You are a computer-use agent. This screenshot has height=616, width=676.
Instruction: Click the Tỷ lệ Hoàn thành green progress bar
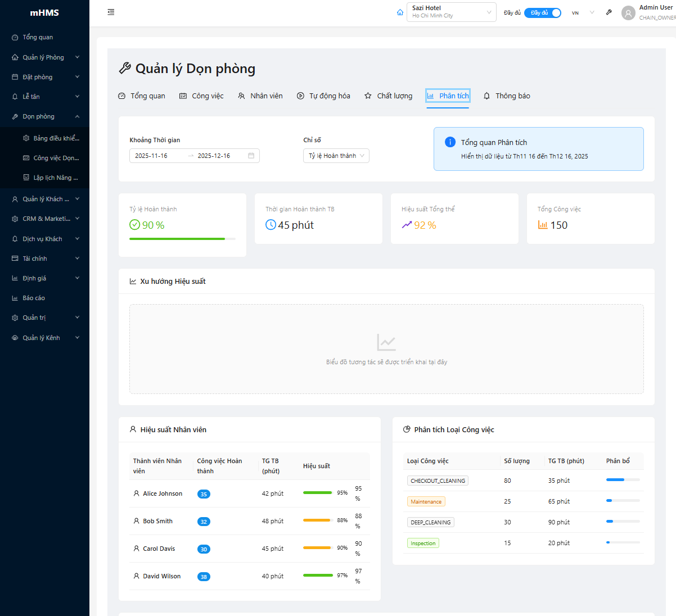tap(177, 239)
